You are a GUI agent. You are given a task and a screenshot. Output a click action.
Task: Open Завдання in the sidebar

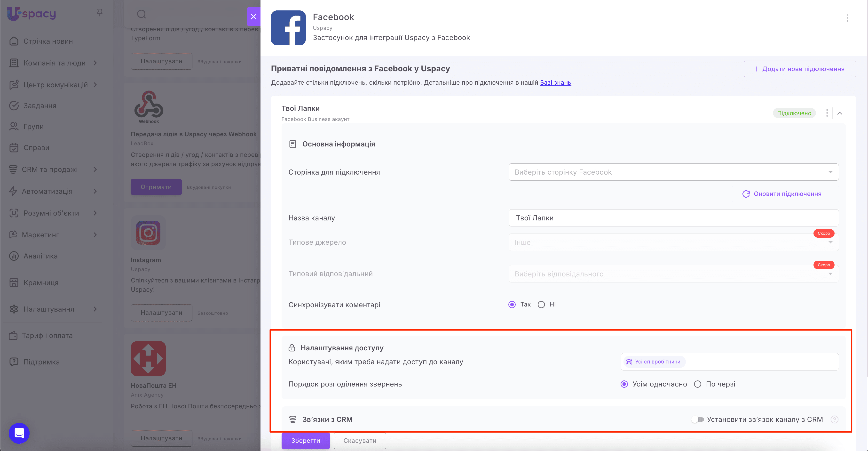(40, 106)
